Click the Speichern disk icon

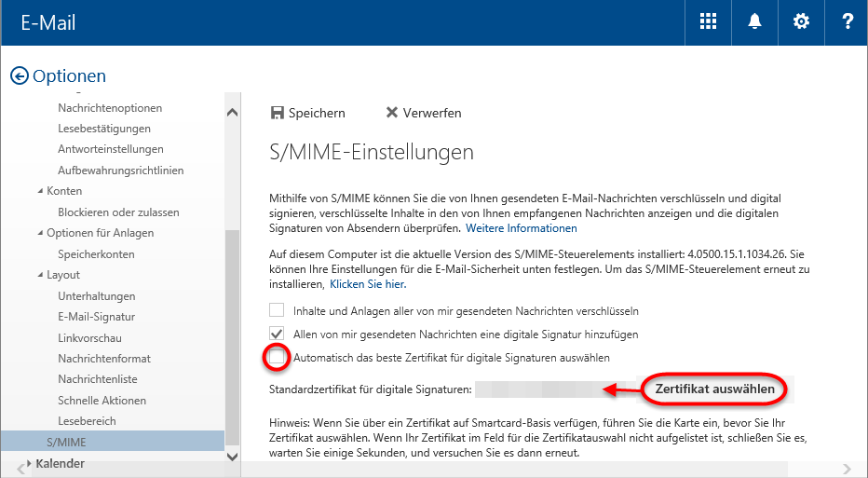point(277,113)
